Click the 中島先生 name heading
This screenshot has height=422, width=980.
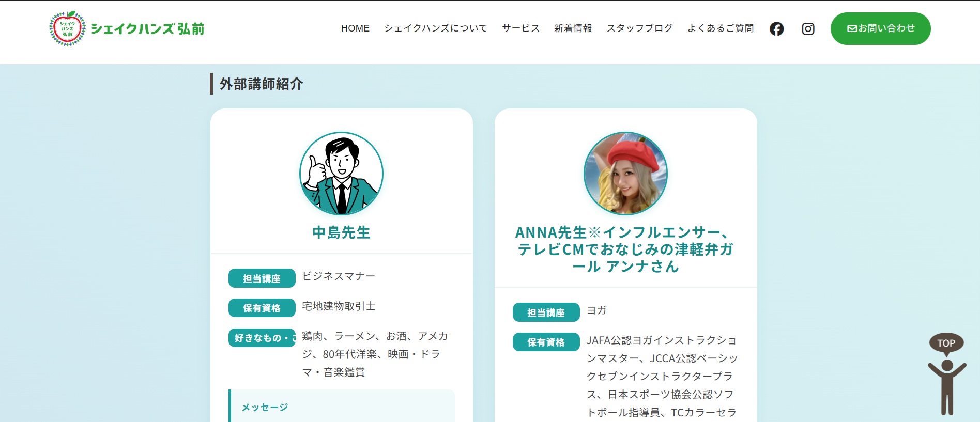point(341,232)
